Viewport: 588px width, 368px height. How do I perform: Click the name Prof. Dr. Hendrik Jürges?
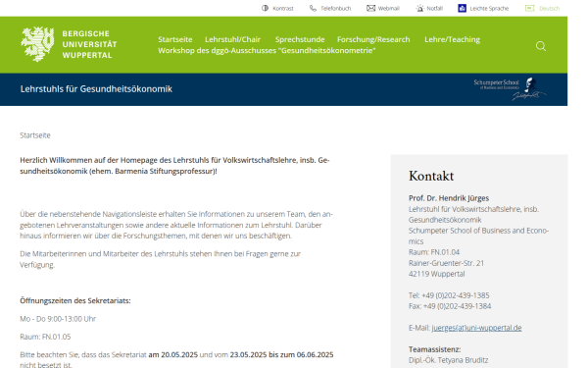pyautogui.click(x=449, y=198)
